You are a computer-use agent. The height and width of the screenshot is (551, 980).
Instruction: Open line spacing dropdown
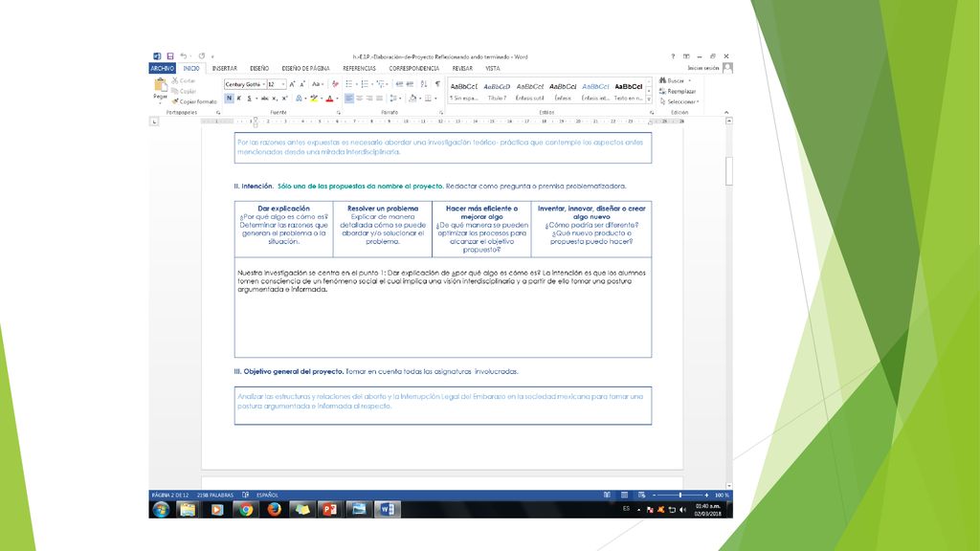pos(393,99)
